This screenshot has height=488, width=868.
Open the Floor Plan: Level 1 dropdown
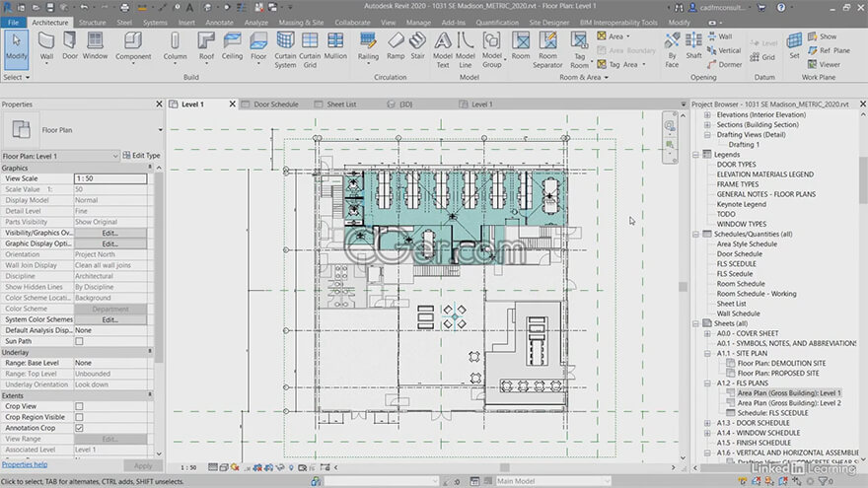click(60, 156)
